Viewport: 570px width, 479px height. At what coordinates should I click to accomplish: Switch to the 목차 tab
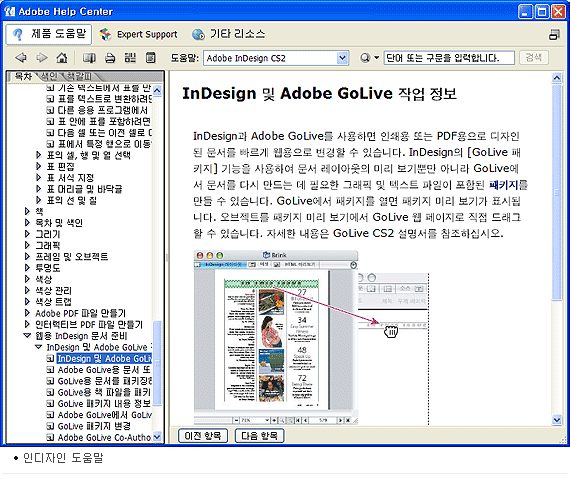tap(23, 76)
